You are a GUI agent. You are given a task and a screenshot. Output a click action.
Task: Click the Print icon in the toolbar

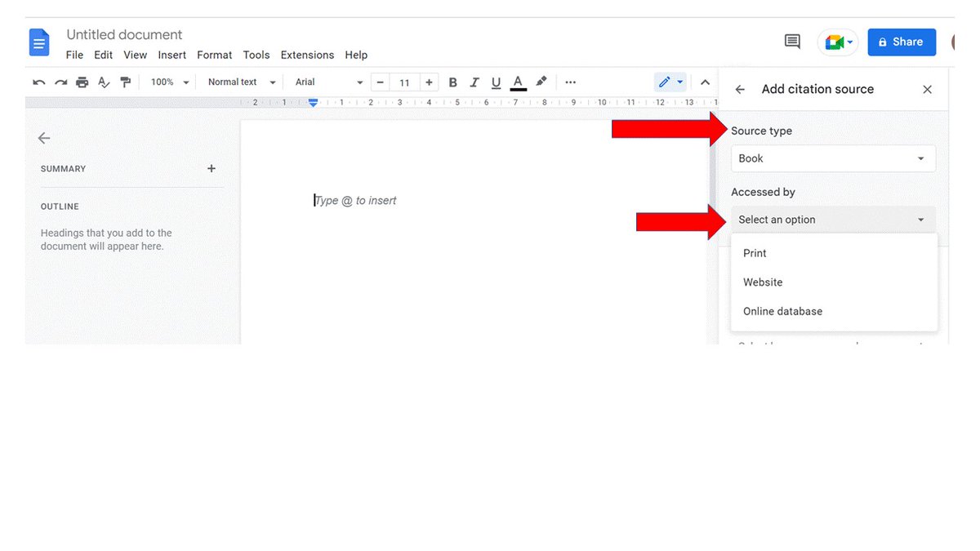[82, 82]
